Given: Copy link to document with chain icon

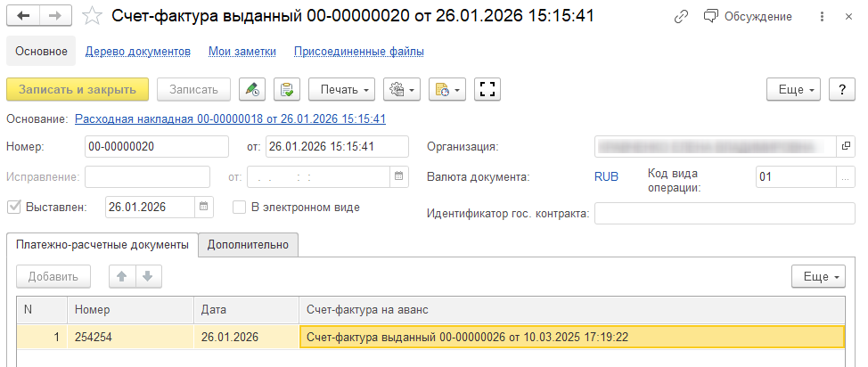Looking at the screenshot, I should click(x=682, y=17).
